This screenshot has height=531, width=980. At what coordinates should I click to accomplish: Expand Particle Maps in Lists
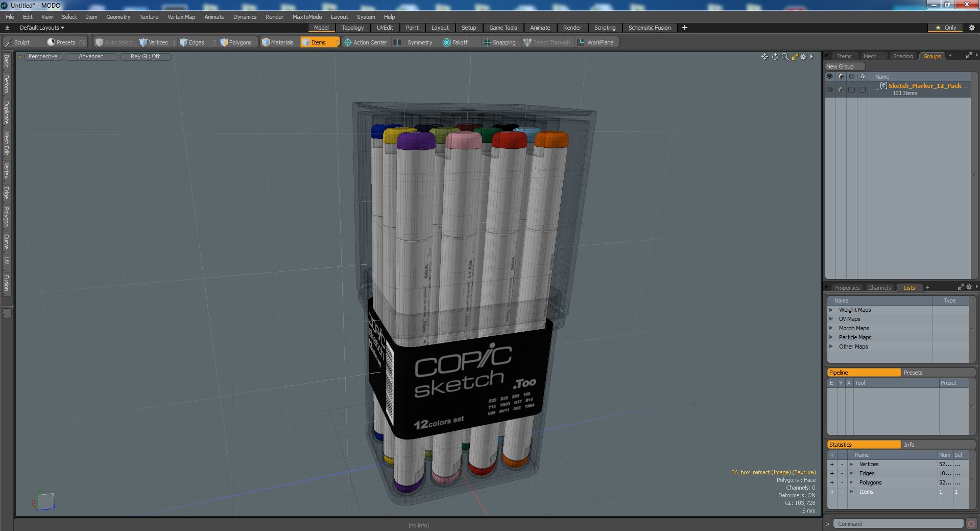coord(831,337)
